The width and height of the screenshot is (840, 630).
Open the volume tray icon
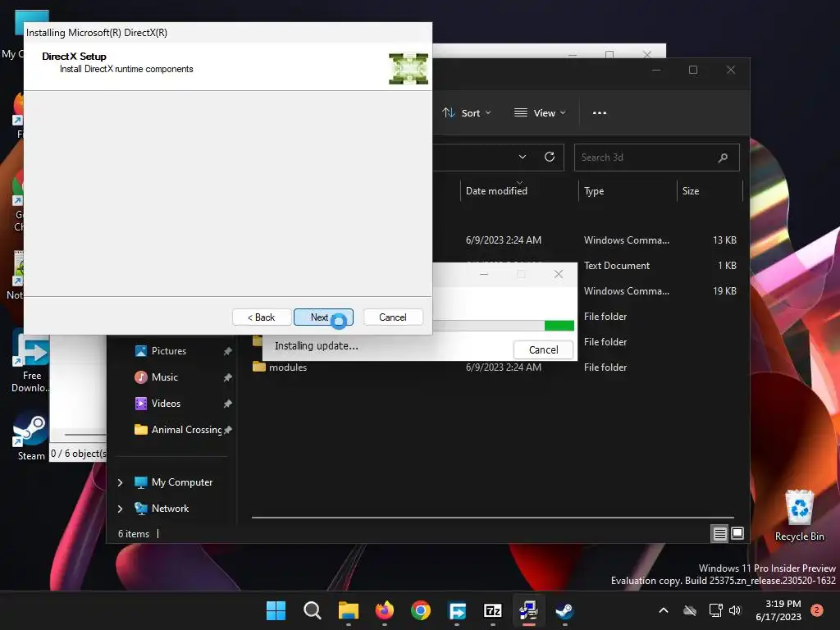[x=735, y=610]
